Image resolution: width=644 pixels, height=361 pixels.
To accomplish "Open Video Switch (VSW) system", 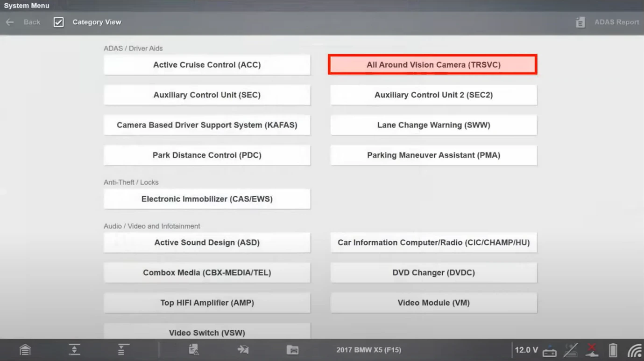I will (x=207, y=332).
